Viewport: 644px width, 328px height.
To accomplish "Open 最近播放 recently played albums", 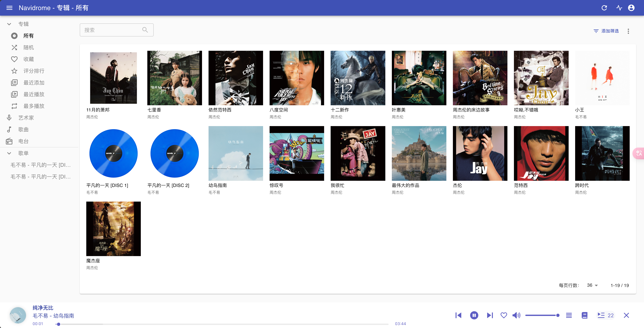I will click(x=39, y=94).
